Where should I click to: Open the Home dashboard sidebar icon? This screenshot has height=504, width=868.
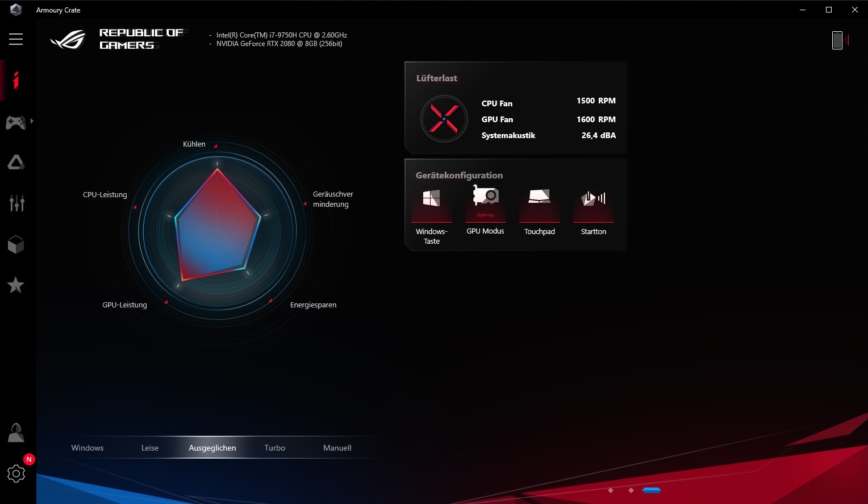[16, 80]
